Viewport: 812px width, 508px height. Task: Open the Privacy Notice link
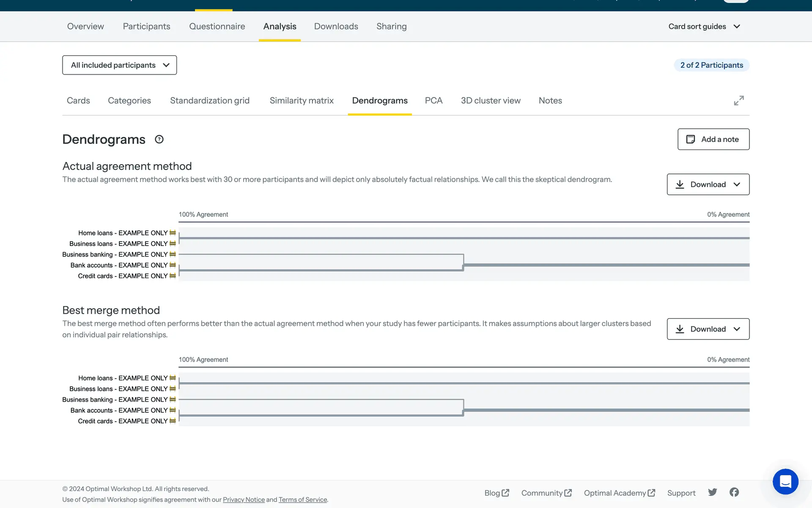(244, 500)
